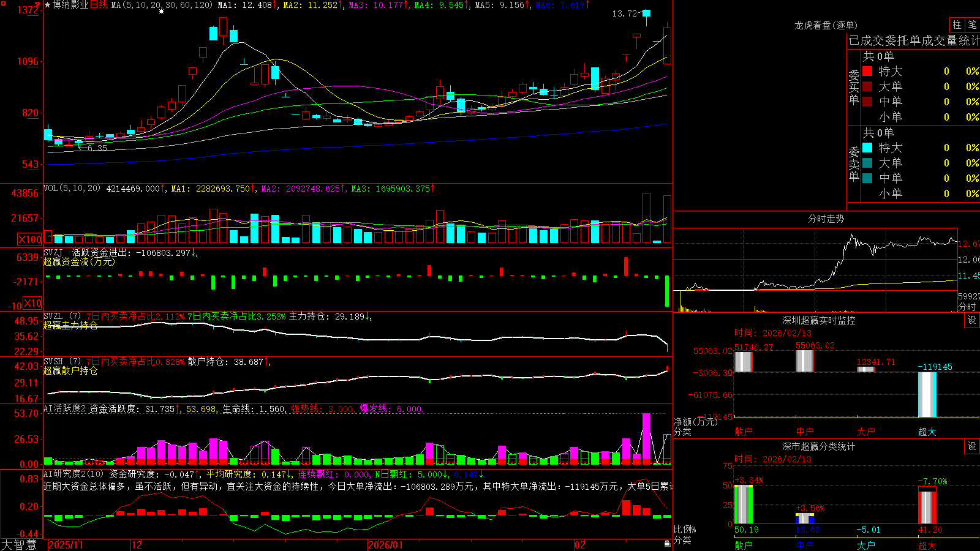The image size is (980, 551).
Task: Switch 龙虎看盘 to 柱 bar view
Action: pos(957,24)
